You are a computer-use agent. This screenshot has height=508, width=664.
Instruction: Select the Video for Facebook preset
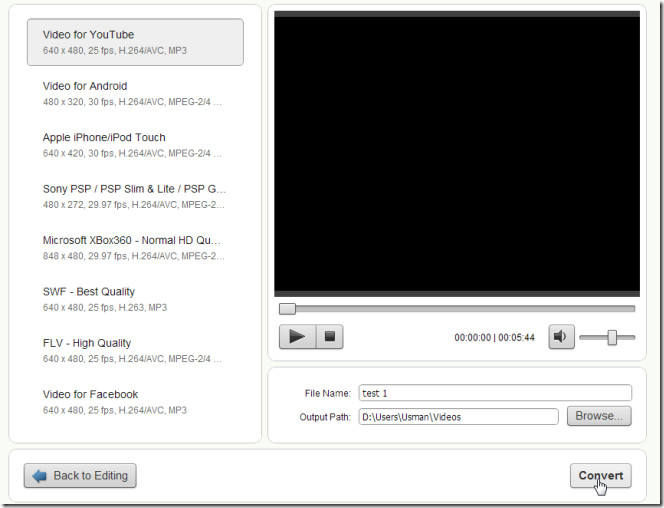click(135, 402)
